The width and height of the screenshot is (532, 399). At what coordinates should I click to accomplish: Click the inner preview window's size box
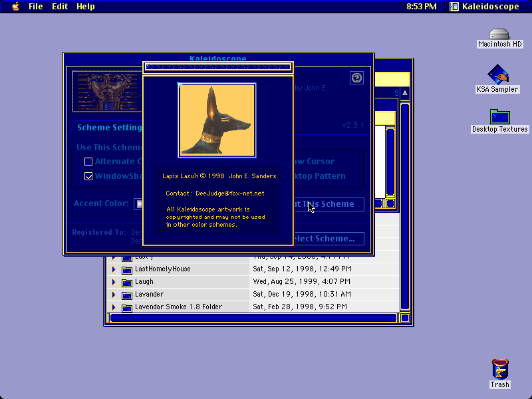coord(390,203)
